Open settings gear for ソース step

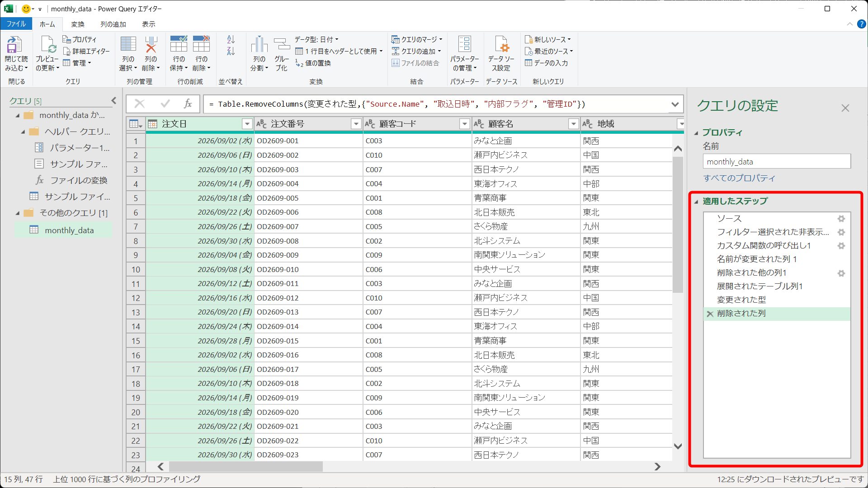tap(841, 219)
